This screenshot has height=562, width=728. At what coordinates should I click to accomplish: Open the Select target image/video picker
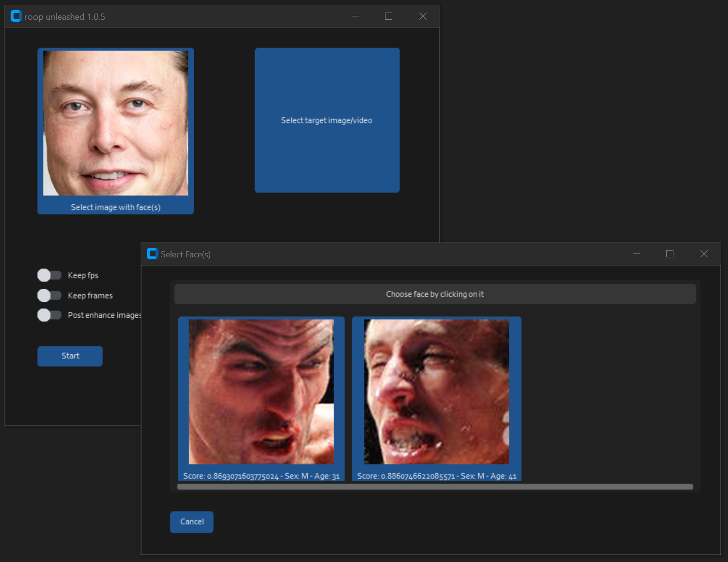tap(327, 120)
